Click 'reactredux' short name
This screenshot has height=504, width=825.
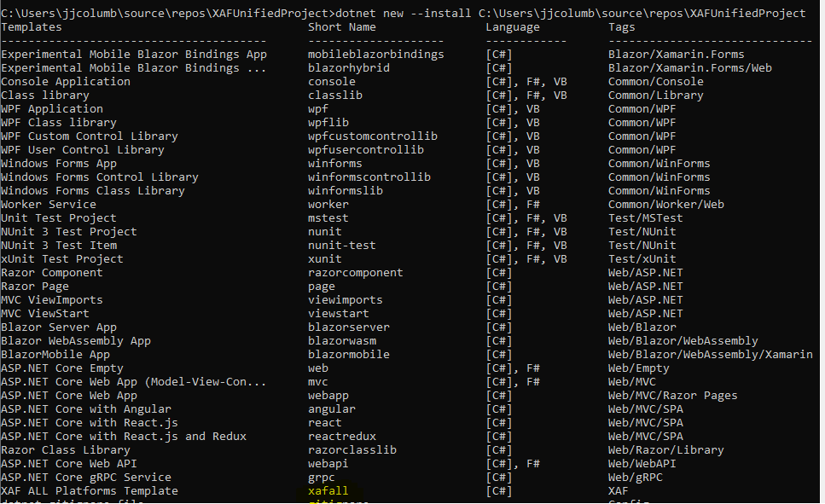coord(342,437)
